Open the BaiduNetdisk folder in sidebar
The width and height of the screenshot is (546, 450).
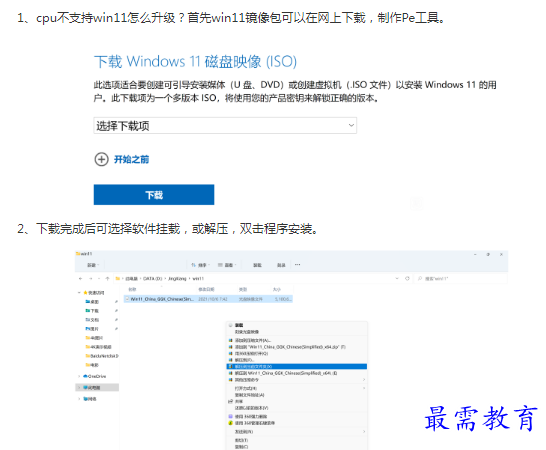click(x=102, y=356)
